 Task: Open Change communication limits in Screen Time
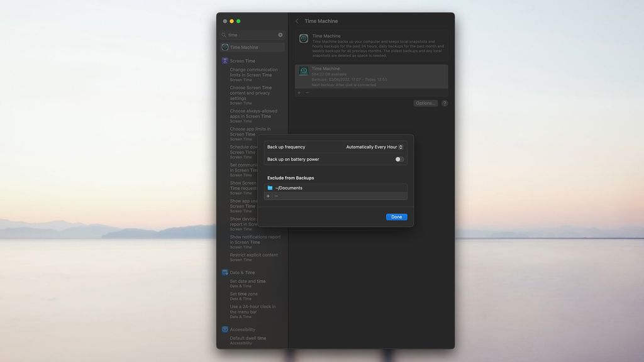(x=255, y=74)
